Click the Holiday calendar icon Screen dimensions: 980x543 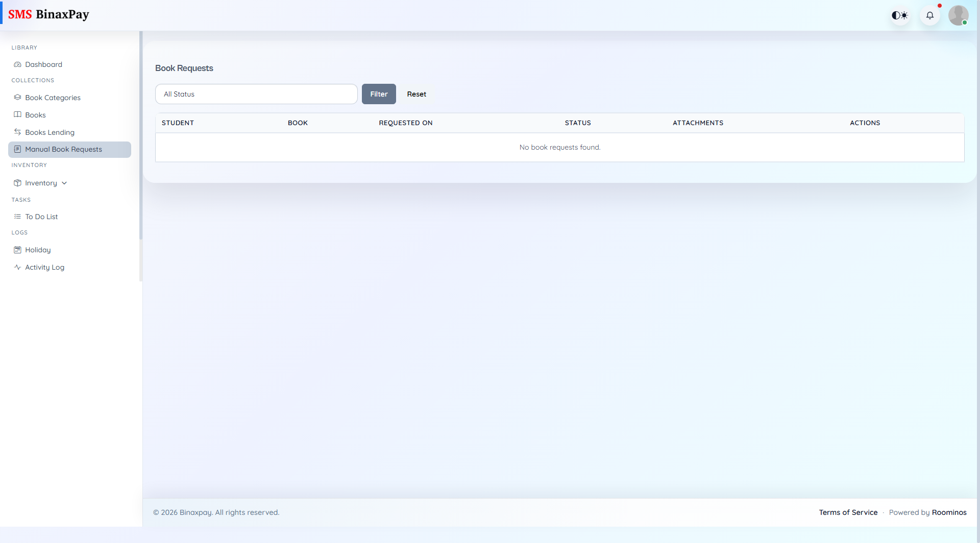(x=17, y=250)
